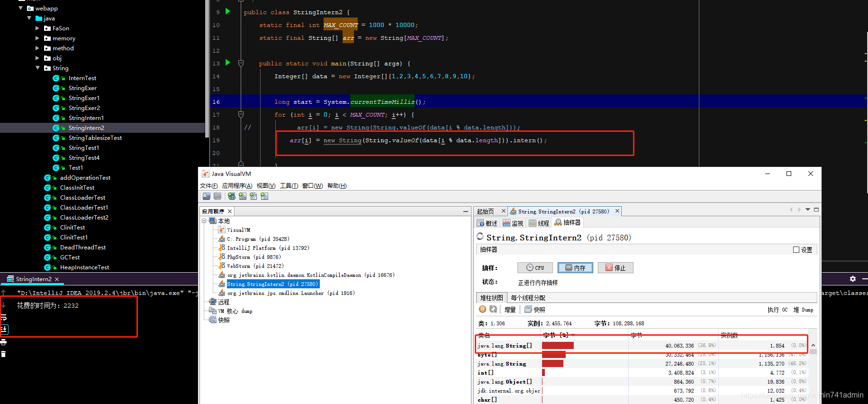This screenshot has height=404, width=868.
Task: Select KotlinCompileDaemon (pid 16676) process
Action: coord(310,275)
